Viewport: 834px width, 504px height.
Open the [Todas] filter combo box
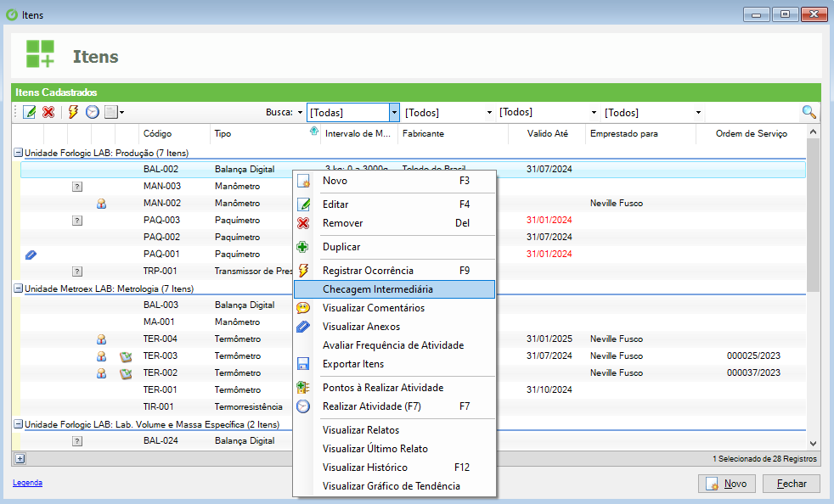pyautogui.click(x=353, y=112)
